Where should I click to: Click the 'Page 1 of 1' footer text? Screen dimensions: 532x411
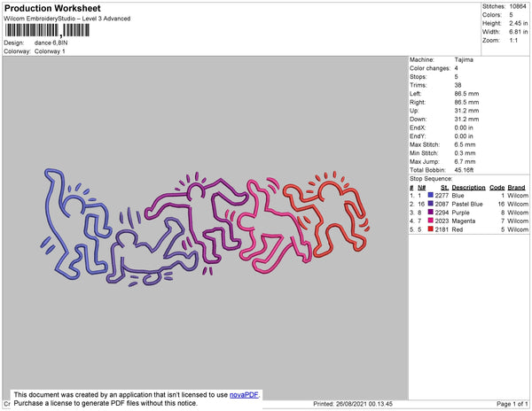512,404
